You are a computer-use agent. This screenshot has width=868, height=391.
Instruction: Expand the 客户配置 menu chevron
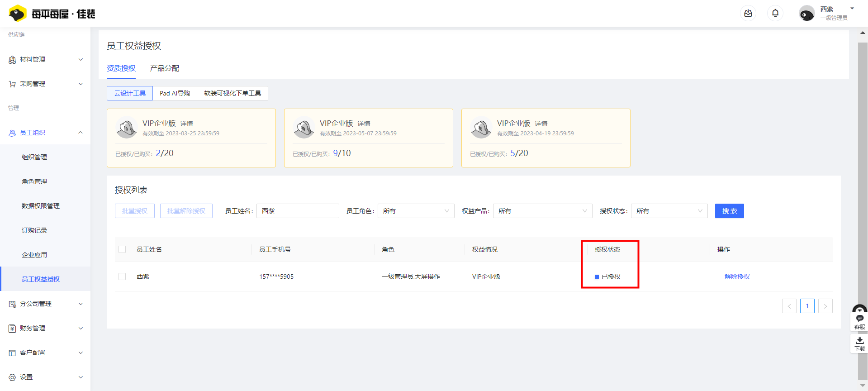pyautogui.click(x=81, y=353)
